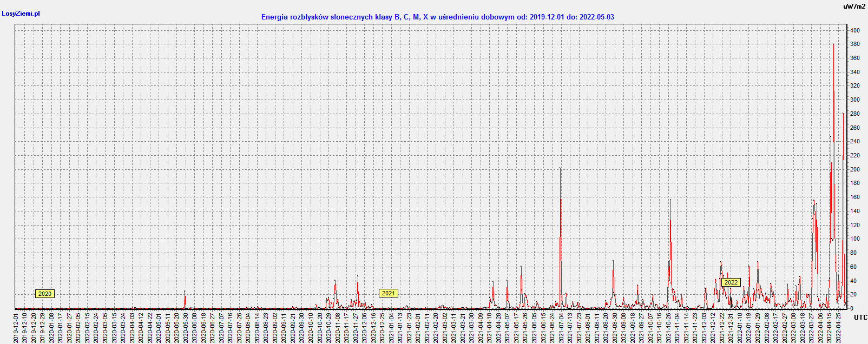Select the yellow 2020 year marker
The image size is (868, 344).
[44, 294]
